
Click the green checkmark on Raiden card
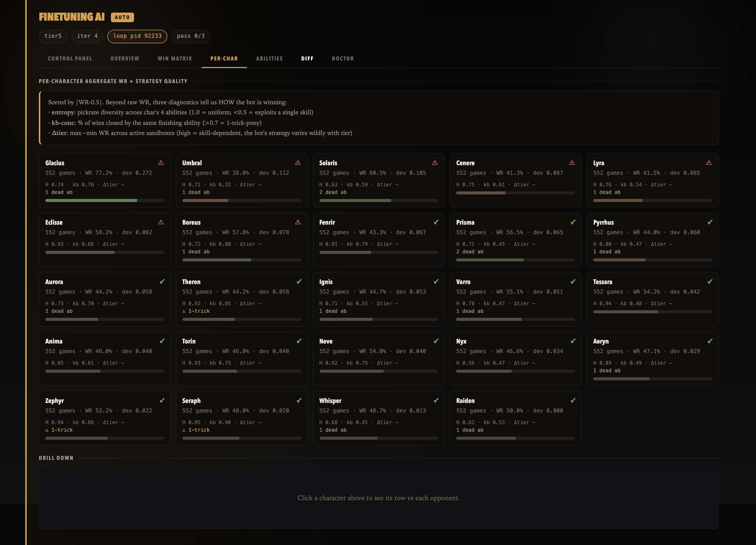pos(573,400)
